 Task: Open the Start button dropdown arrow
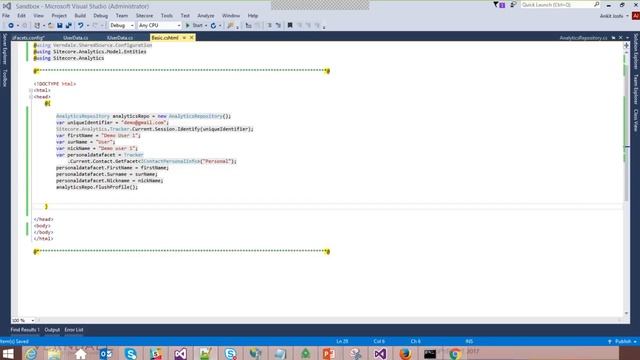click(x=206, y=25)
